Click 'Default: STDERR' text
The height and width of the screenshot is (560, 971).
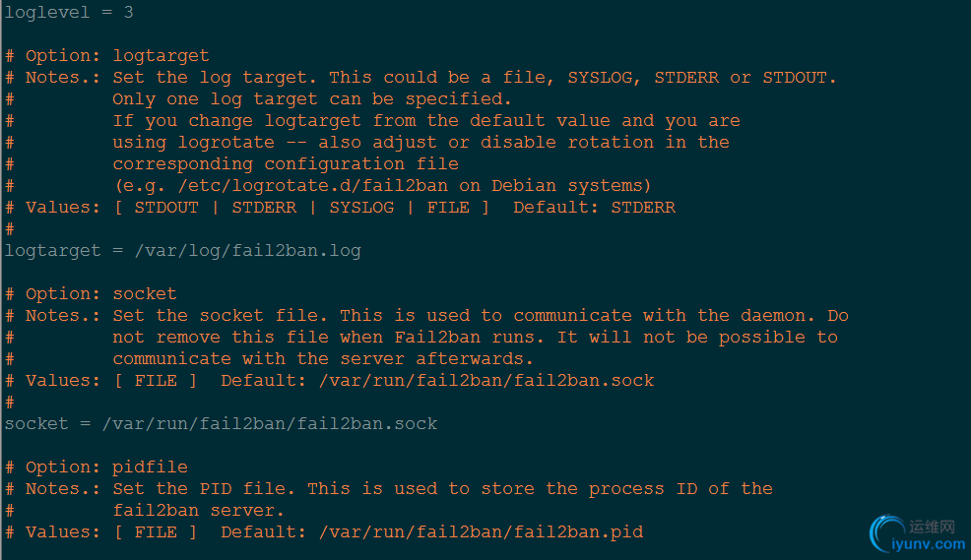595,208
